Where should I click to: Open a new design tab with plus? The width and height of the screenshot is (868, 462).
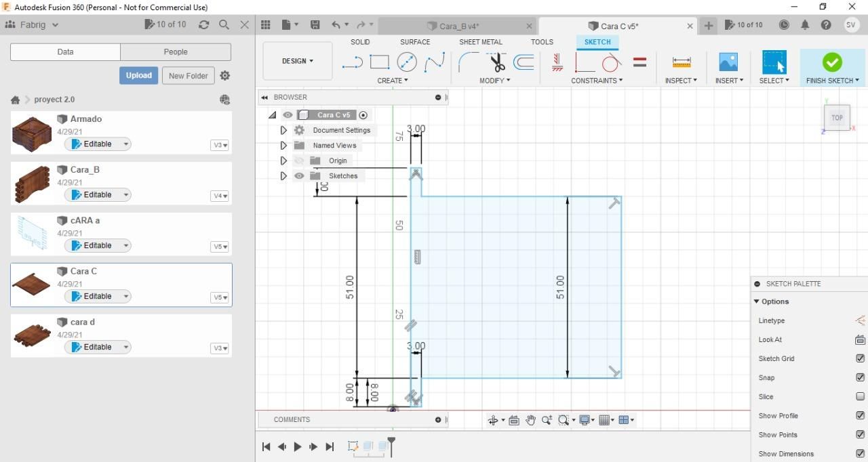[x=709, y=25]
